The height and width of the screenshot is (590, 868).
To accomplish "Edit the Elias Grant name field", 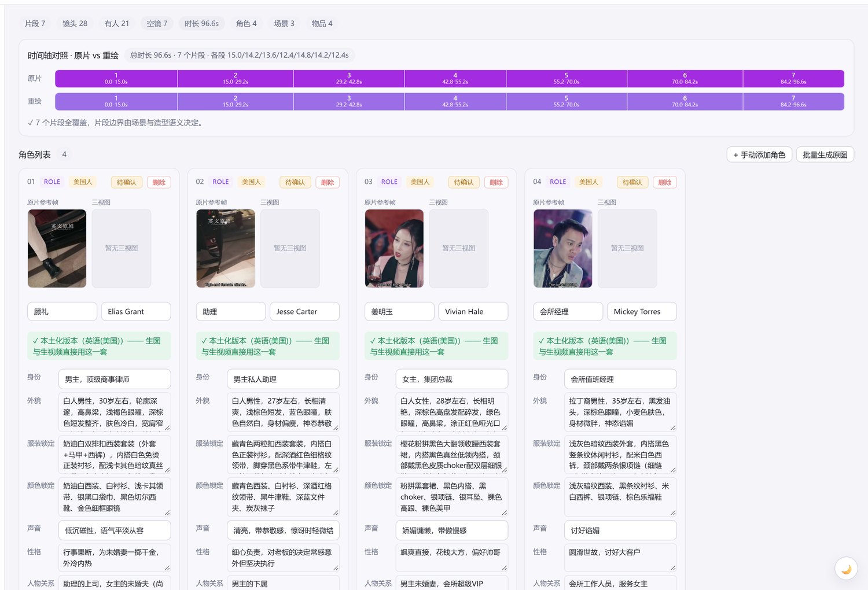I will 136,311.
